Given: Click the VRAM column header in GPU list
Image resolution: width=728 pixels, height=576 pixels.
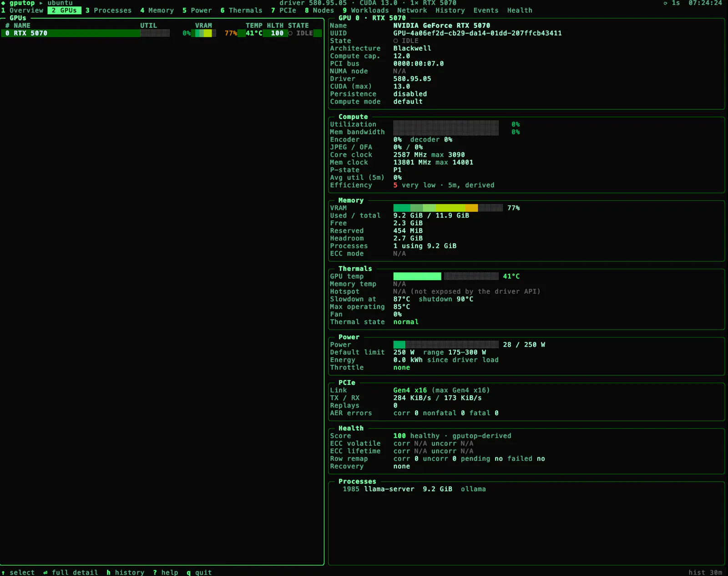Looking at the screenshot, I should click(203, 25).
